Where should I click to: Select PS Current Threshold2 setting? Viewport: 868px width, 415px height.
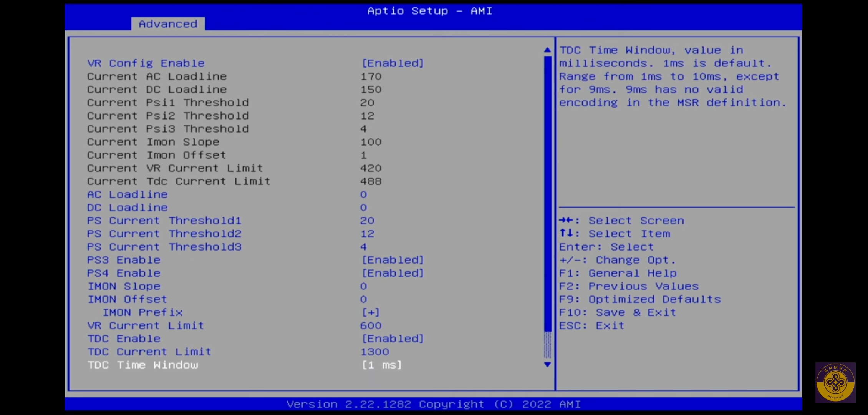[164, 234]
